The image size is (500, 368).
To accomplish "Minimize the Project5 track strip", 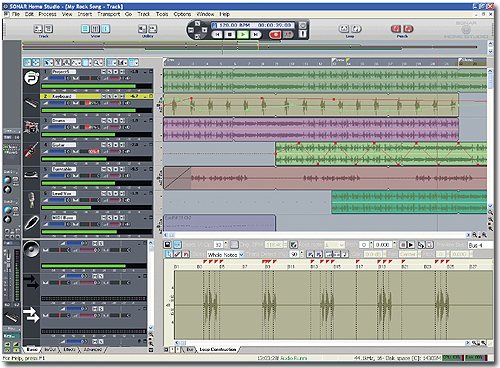I will pos(145,72).
